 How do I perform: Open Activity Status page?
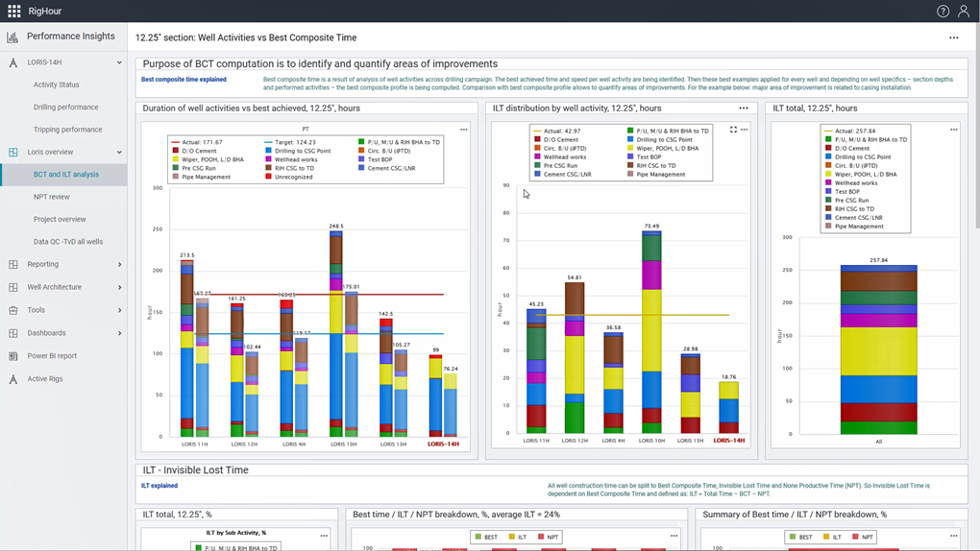pos(57,84)
